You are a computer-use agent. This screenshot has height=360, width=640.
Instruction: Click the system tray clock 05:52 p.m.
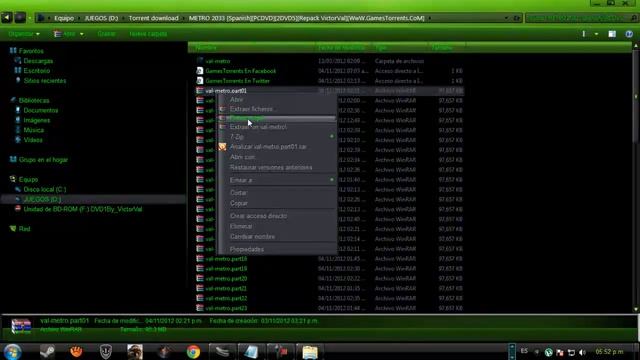click(609, 351)
